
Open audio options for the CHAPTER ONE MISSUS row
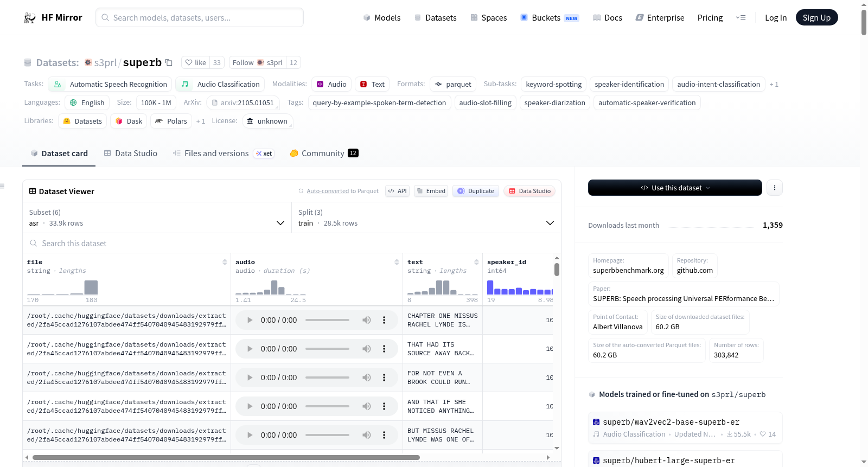(x=384, y=320)
